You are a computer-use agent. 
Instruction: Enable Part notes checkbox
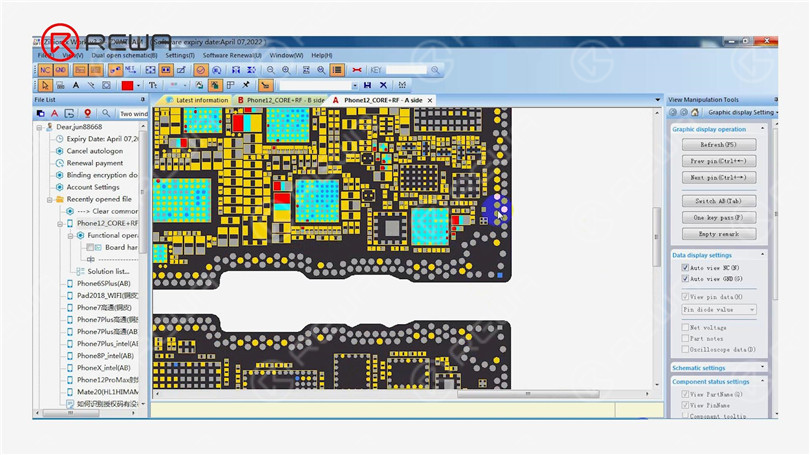click(685, 338)
